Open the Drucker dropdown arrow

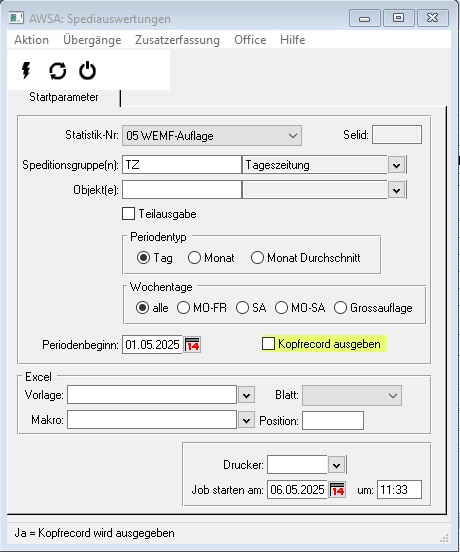(x=336, y=465)
